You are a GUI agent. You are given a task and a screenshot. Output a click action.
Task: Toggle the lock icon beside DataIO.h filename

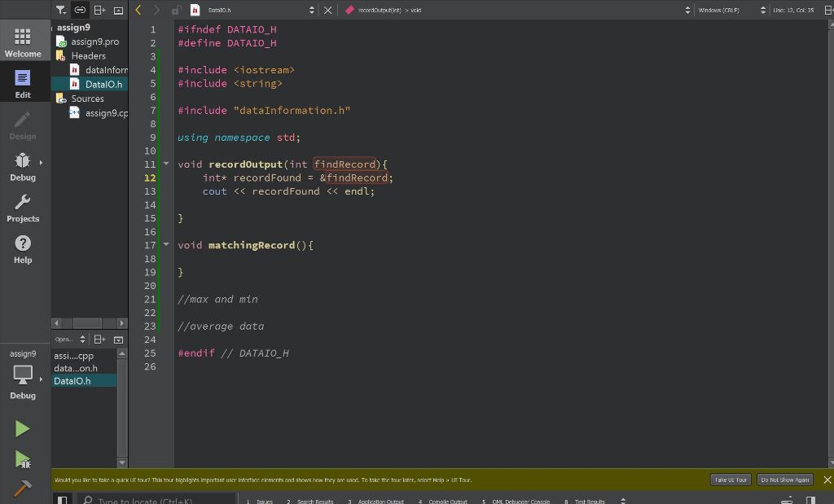pyautogui.click(x=174, y=10)
